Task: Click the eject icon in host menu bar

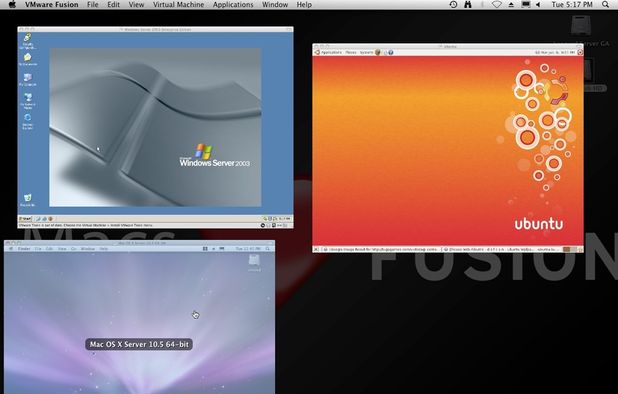Action: (x=511, y=5)
